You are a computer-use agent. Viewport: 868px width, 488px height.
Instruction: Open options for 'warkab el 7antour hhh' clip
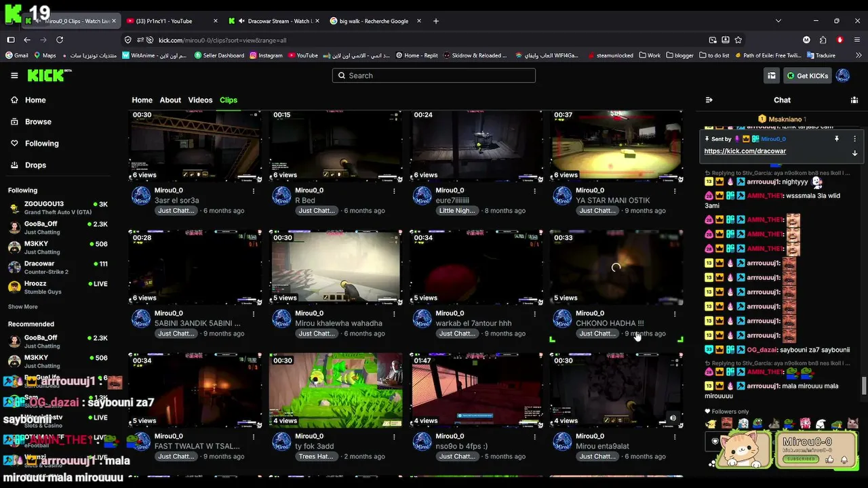click(x=534, y=314)
